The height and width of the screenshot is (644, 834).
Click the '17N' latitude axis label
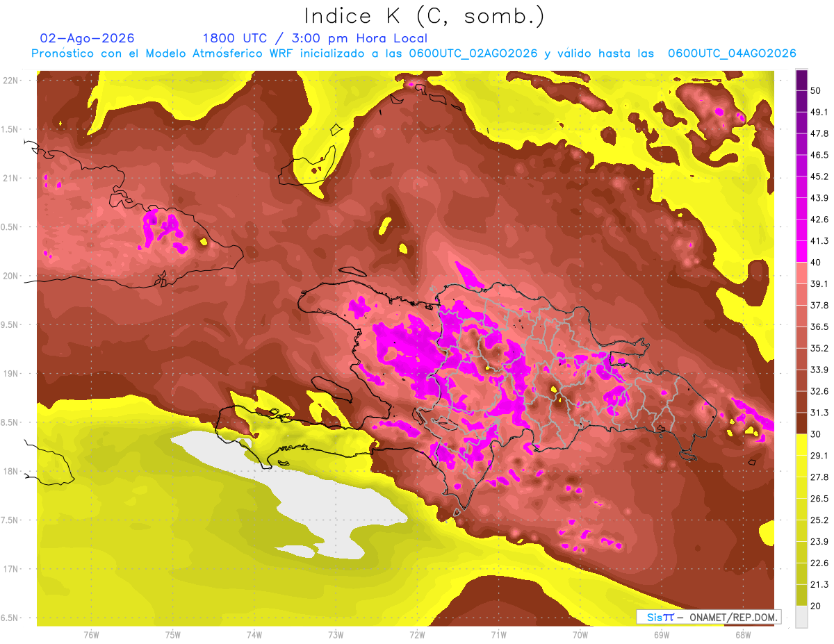(11, 569)
